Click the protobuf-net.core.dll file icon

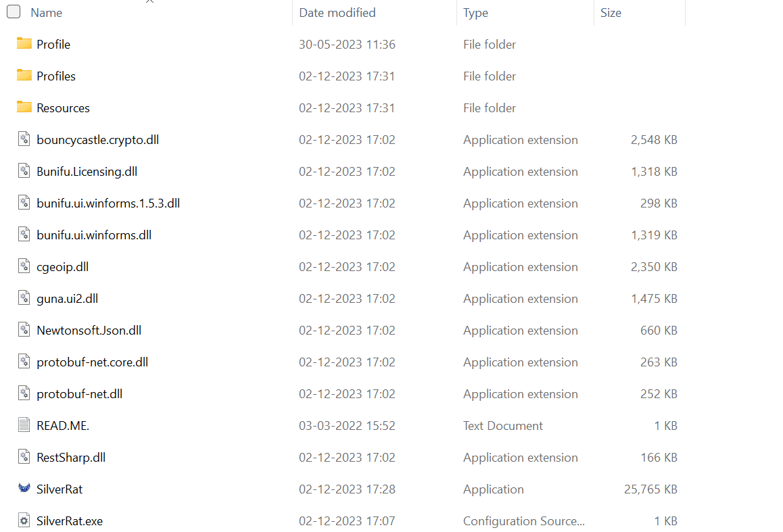click(24, 362)
